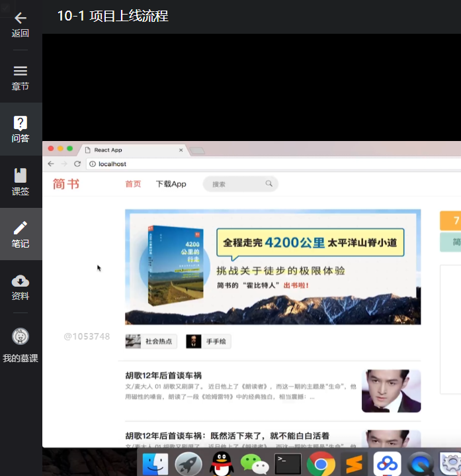
Task: Select the 手手绘 topic
Action: 208,342
